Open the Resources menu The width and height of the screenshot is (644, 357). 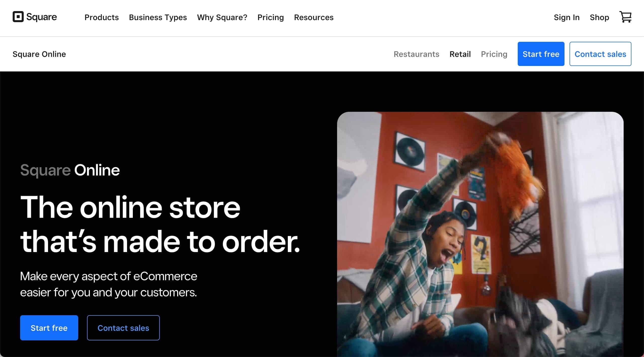(314, 17)
